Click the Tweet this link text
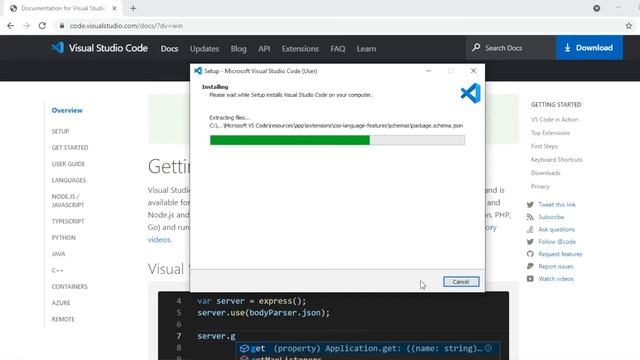The width and height of the screenshot is (640, 360). click(x=557, y=204)
